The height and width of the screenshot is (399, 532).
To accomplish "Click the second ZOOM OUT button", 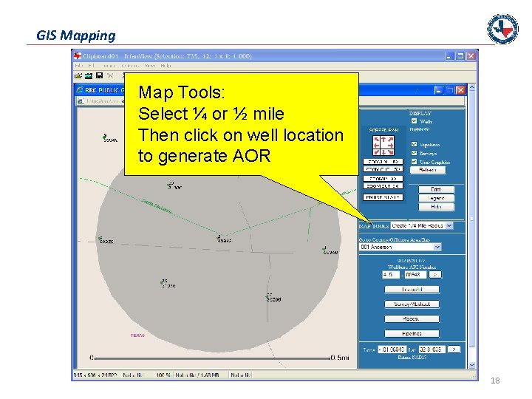I will click(x=383, y=186).
